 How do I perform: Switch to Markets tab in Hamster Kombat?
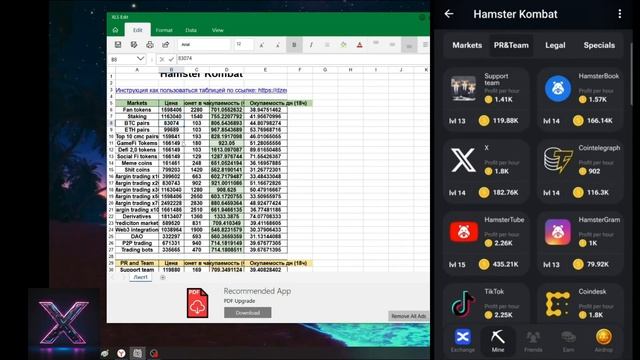[467, 45]
